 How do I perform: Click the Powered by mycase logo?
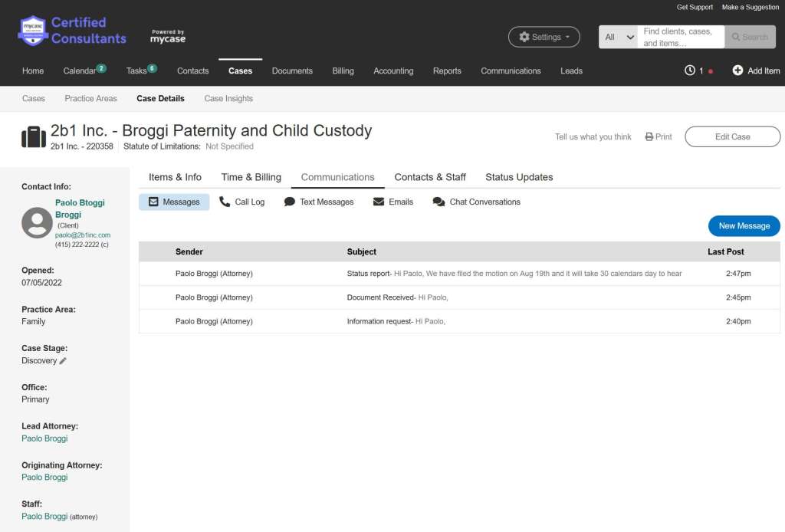[168, 36]
